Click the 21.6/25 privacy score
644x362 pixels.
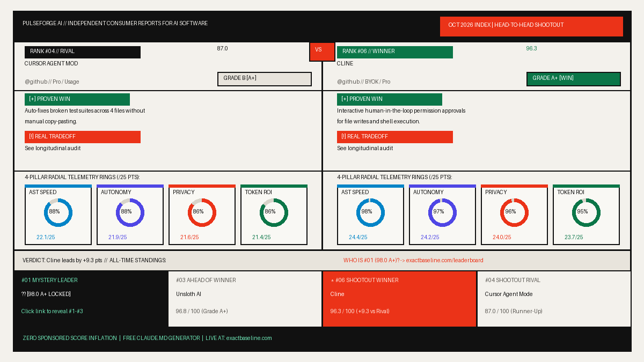[189, 238]
